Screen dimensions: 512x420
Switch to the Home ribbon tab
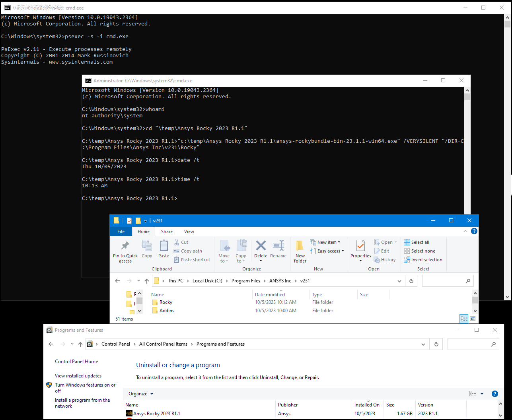tap(144, 231)
